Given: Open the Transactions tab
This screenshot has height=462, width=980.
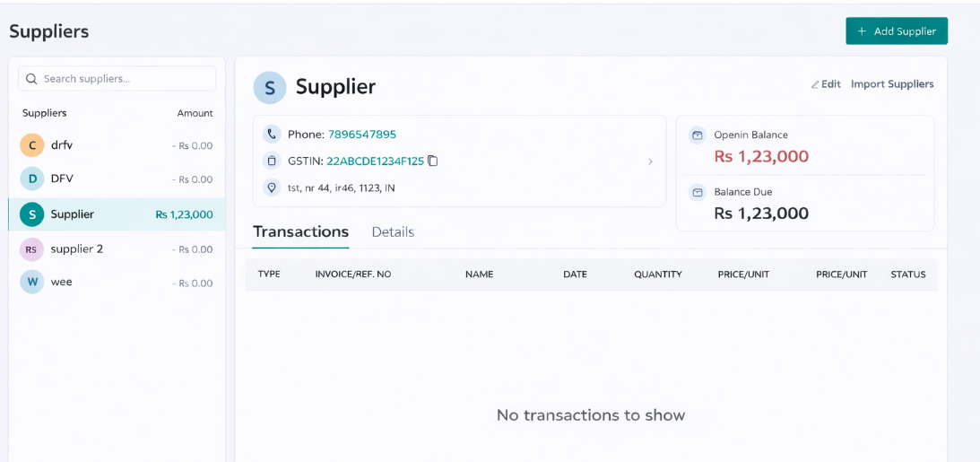Looking at the screenshot, I should (300, 232).
